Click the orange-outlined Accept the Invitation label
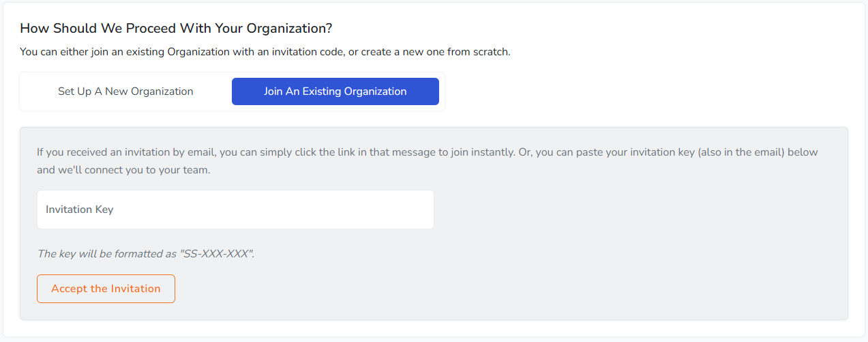Screen dimensions: 868x342 [x=106, y=289]
